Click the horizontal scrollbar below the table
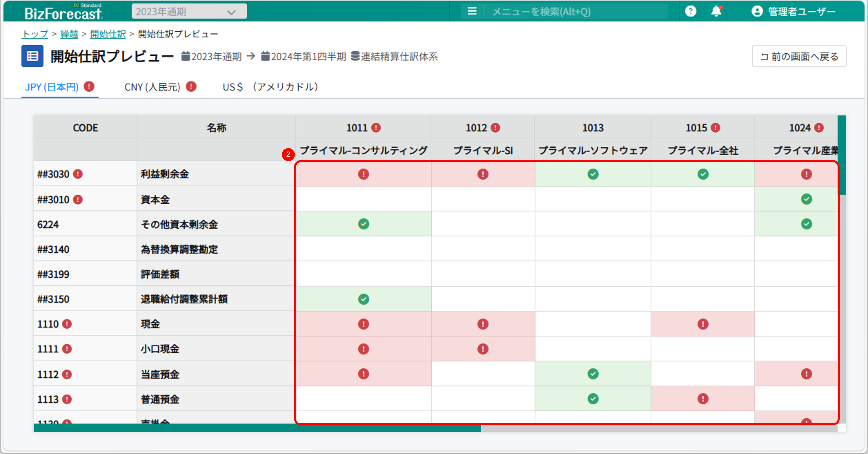This screenshot has width=868, height=454. coord(257,428)
